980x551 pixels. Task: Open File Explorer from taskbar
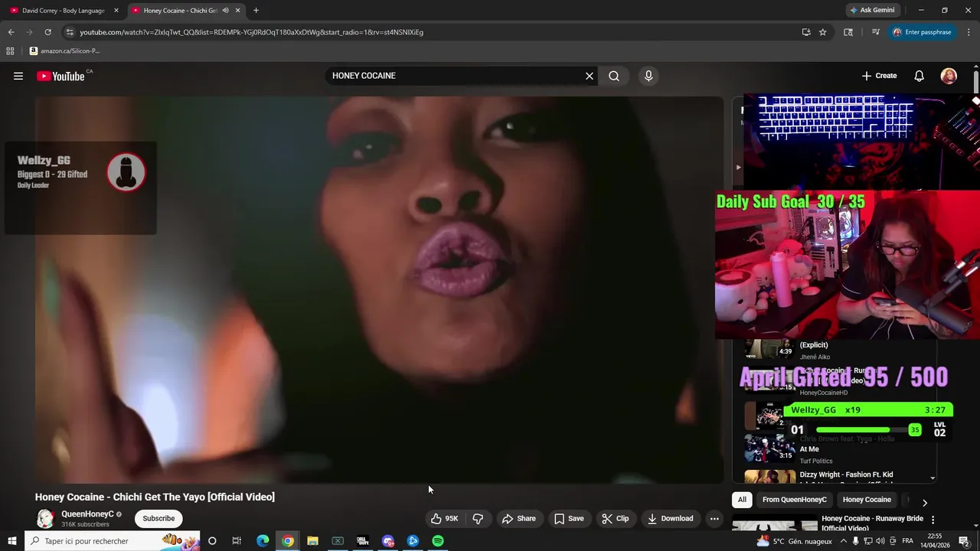click(312, 541)
